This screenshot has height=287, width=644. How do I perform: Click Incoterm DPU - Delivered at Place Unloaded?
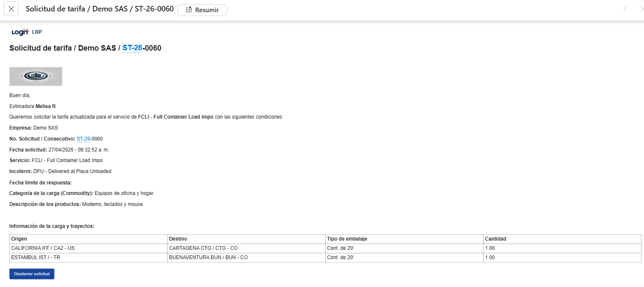pos(60,171)
